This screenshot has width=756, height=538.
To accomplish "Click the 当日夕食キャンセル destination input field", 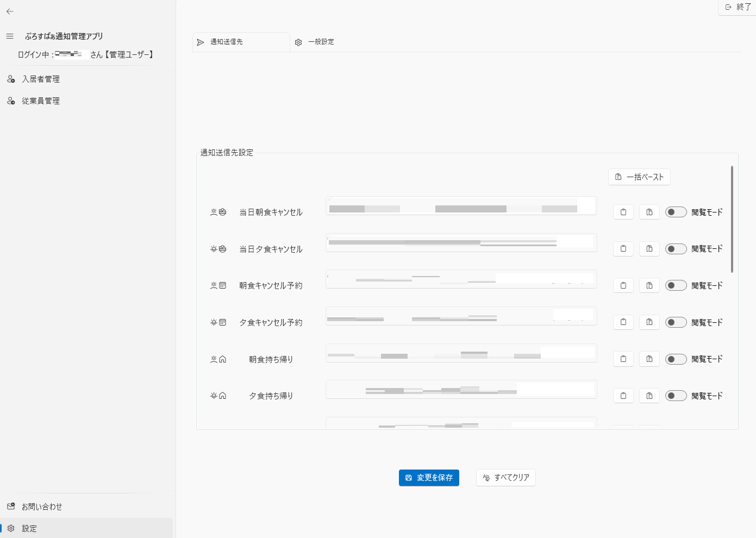I will coord(461,243).
